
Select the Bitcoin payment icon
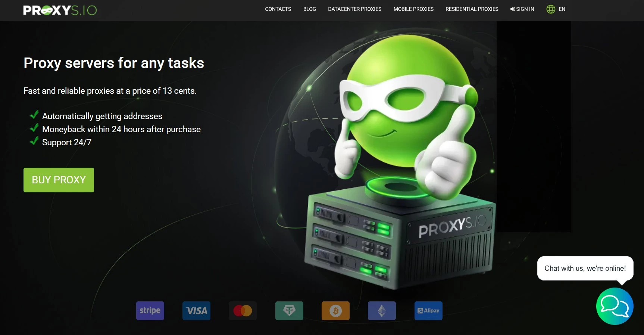click(335, 311)
